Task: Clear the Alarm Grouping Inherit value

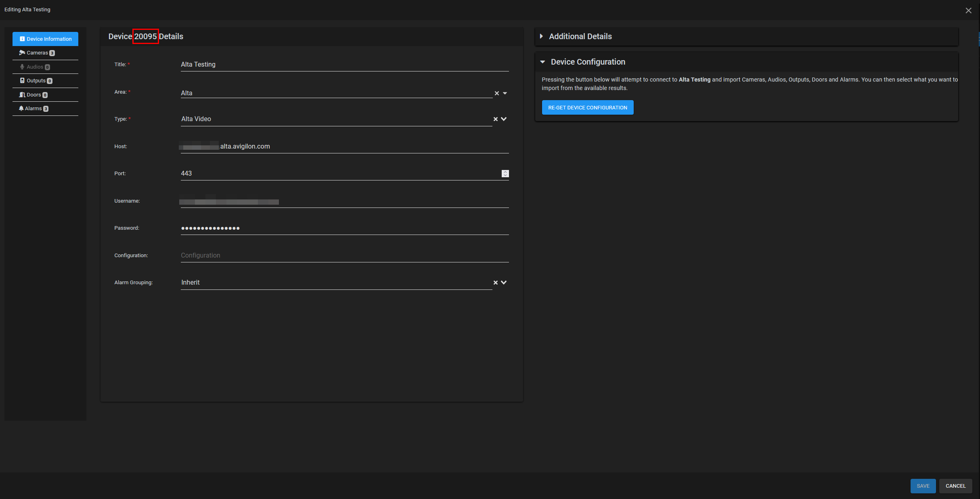Action: click(x=496, y=283)
